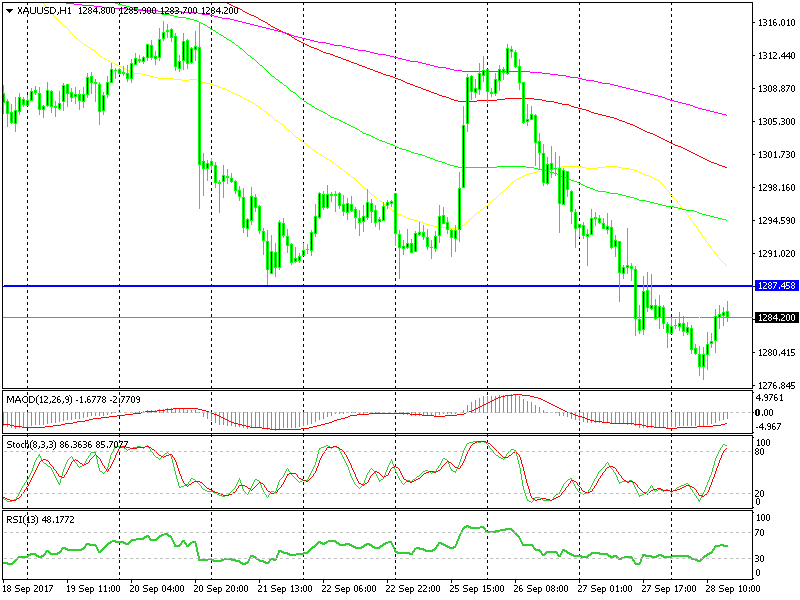Click the XAUUSD,H1 symbol label
800x600 pixels.
44,11
